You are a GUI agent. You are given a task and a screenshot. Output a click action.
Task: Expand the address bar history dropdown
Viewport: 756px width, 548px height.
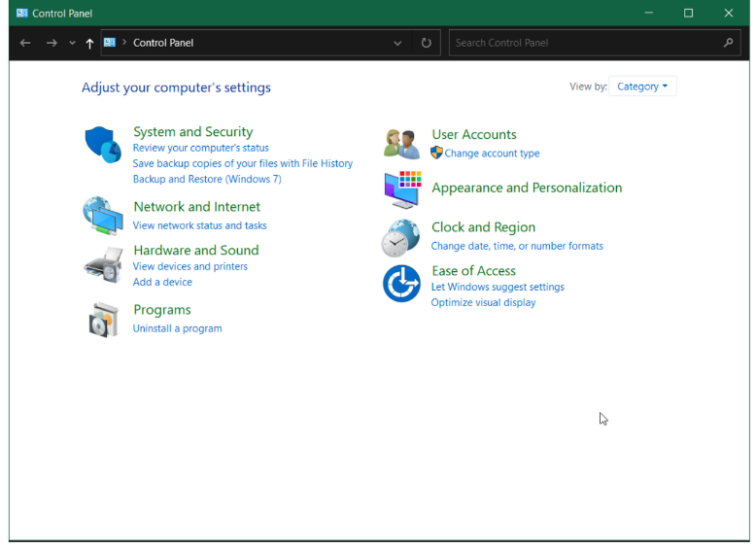click(x=397, y=43)
